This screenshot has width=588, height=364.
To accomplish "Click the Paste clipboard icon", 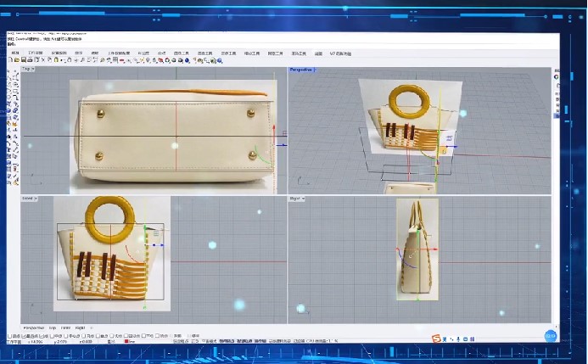I will (56, 60).
